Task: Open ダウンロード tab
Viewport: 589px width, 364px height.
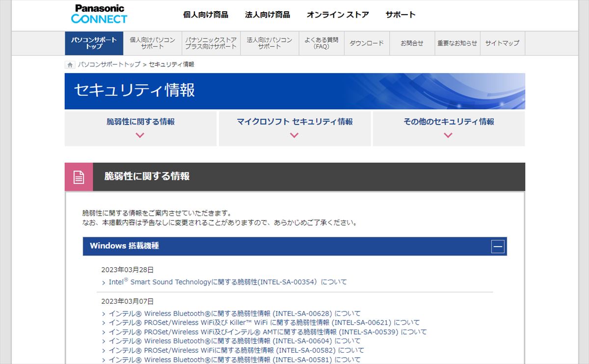Action: (367, 43)
